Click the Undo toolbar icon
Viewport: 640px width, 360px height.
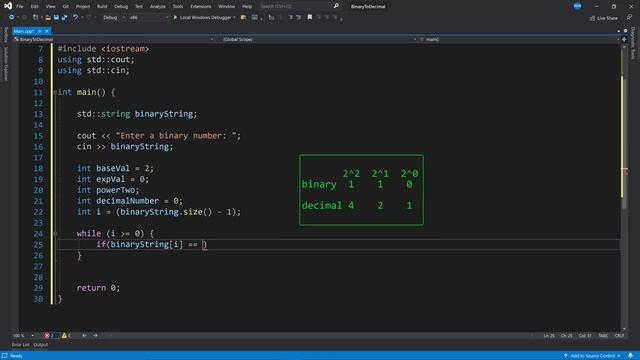coord(76,18)
